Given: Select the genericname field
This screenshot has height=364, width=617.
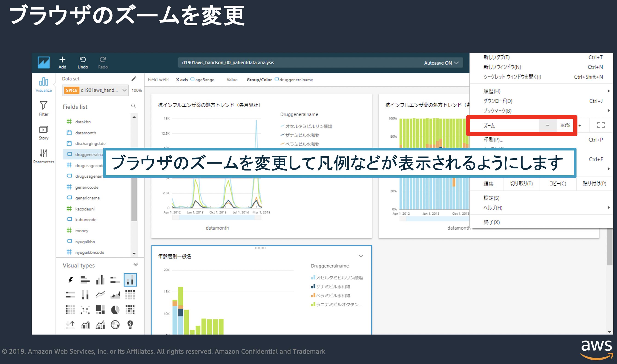Looking at the screenshot, I should click(87, 198).
